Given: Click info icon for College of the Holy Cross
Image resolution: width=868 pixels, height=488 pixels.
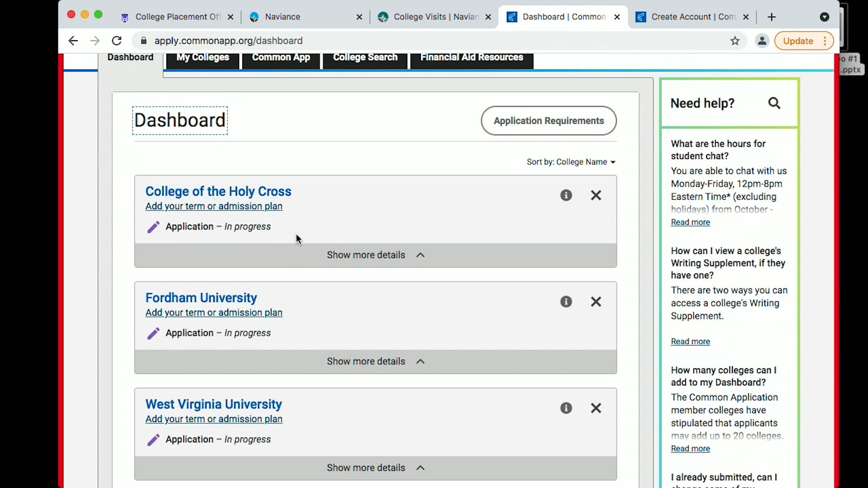Looking at the screenshot, I should 566,195.
